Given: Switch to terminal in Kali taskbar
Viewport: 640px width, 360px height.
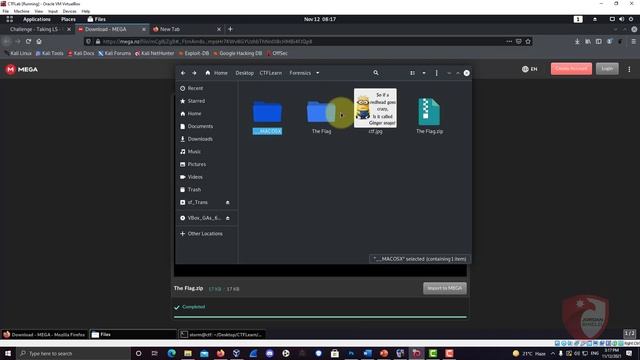Looking at the screenshot, I should pos(222,334).
